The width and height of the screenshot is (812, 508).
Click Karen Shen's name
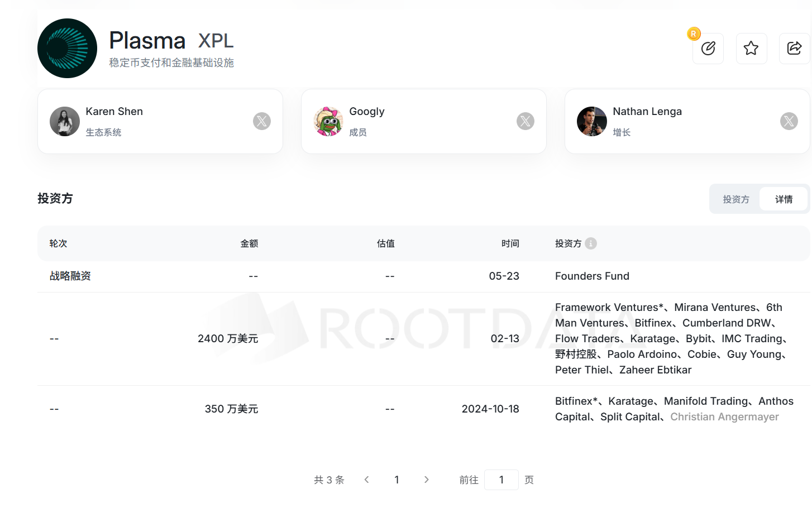114,111
